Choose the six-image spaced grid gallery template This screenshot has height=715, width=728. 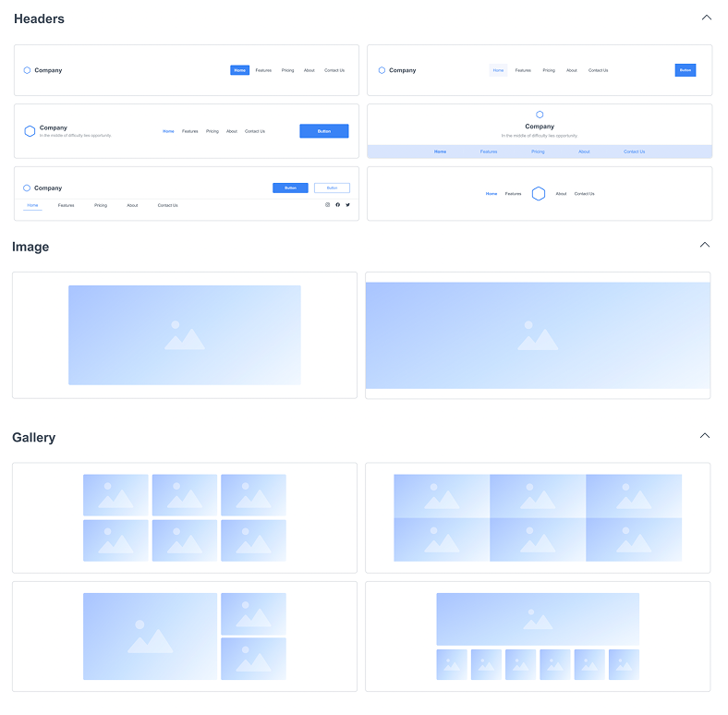(185, 517)
